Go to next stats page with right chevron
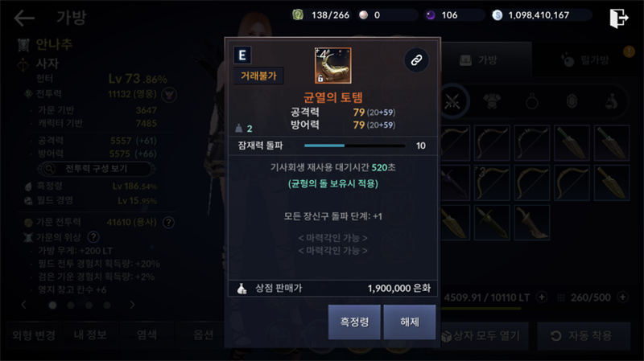 tap(132, 305)
